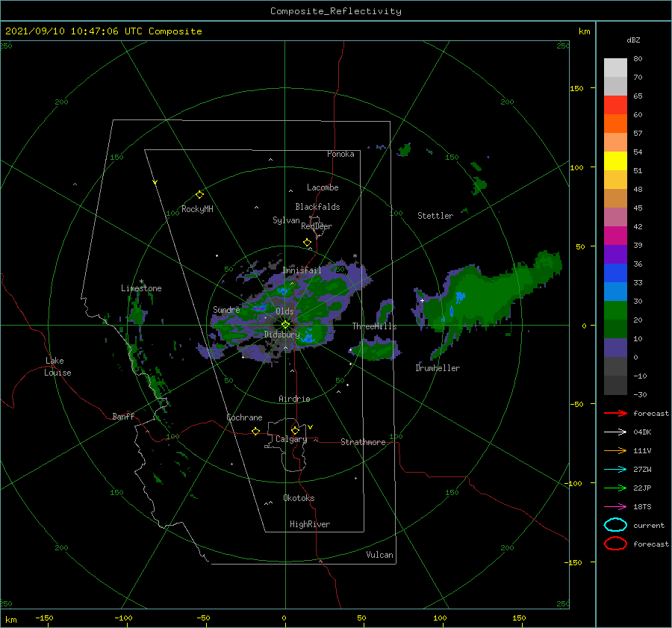Click the Blackfalds label
The height and width of the screenshot is (628, 672).
tap(317, 207)
